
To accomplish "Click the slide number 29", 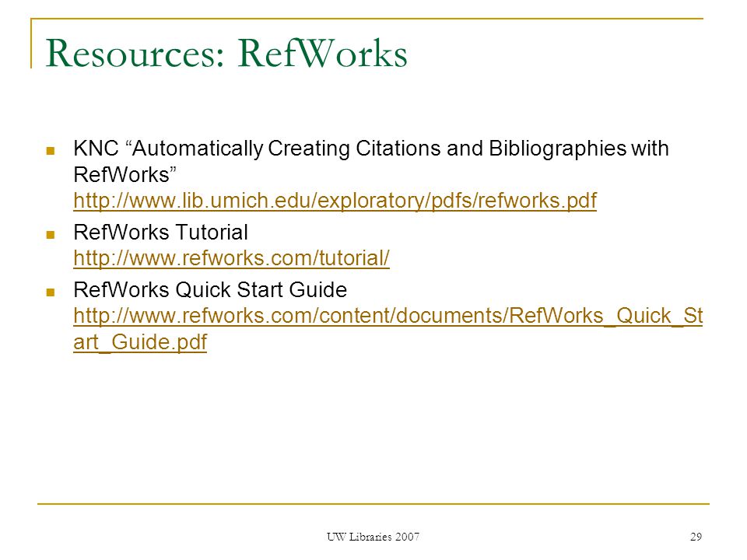I will pos(696,537).
